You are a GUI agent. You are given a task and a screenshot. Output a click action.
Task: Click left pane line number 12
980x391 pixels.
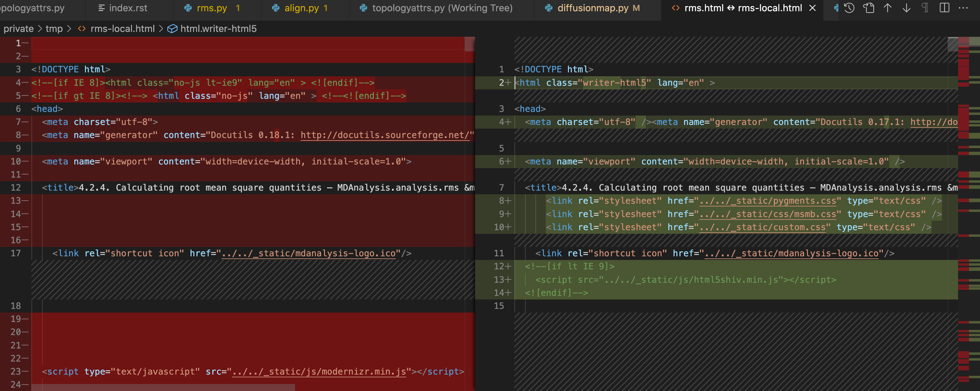16,187
